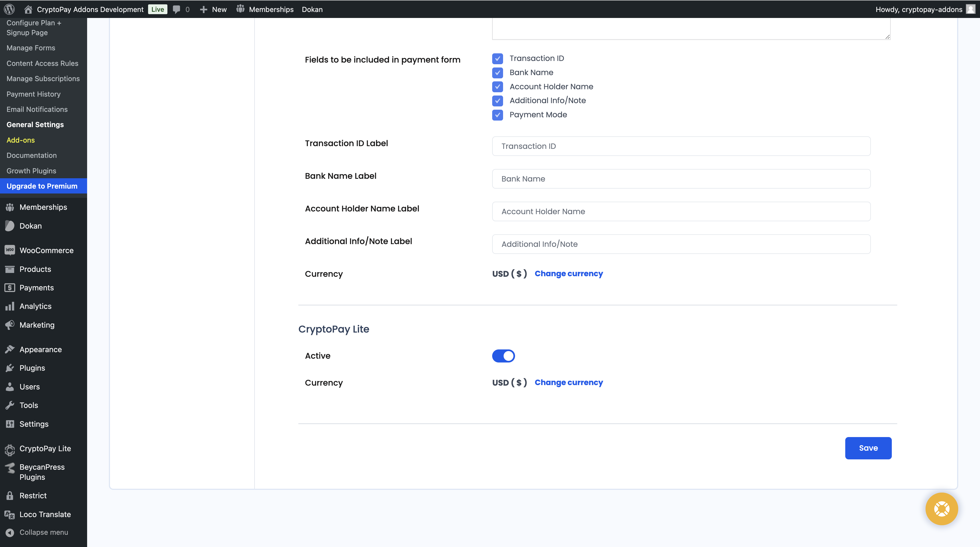The height and width of the screenshot is (547, 980).
Task: Click the WordPress logo in the admin bar
Action: [9, 9]
